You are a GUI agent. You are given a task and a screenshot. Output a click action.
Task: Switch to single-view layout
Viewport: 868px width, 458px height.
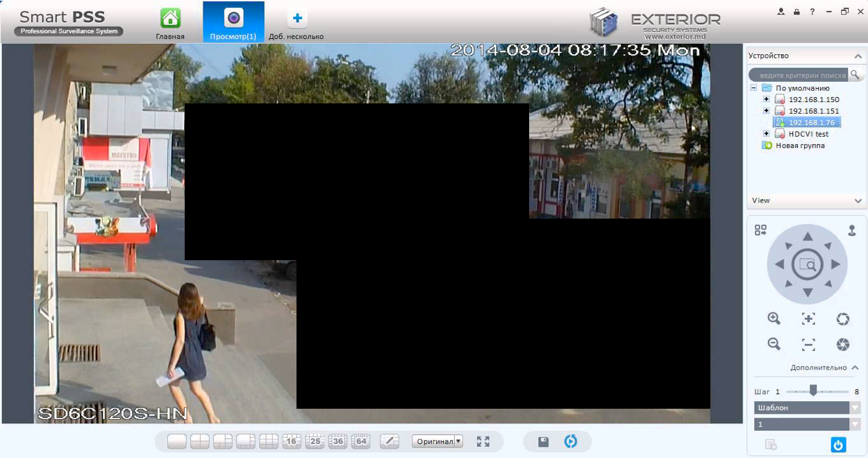176,441
